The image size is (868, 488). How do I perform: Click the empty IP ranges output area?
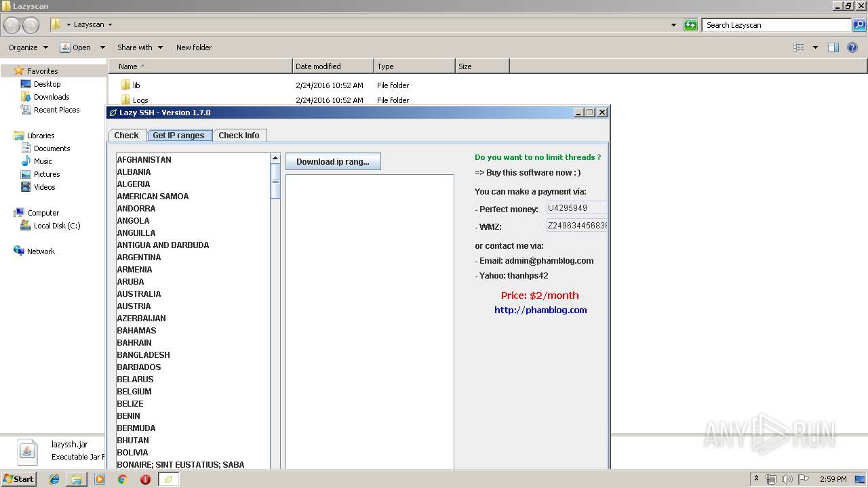click(370, 322)
